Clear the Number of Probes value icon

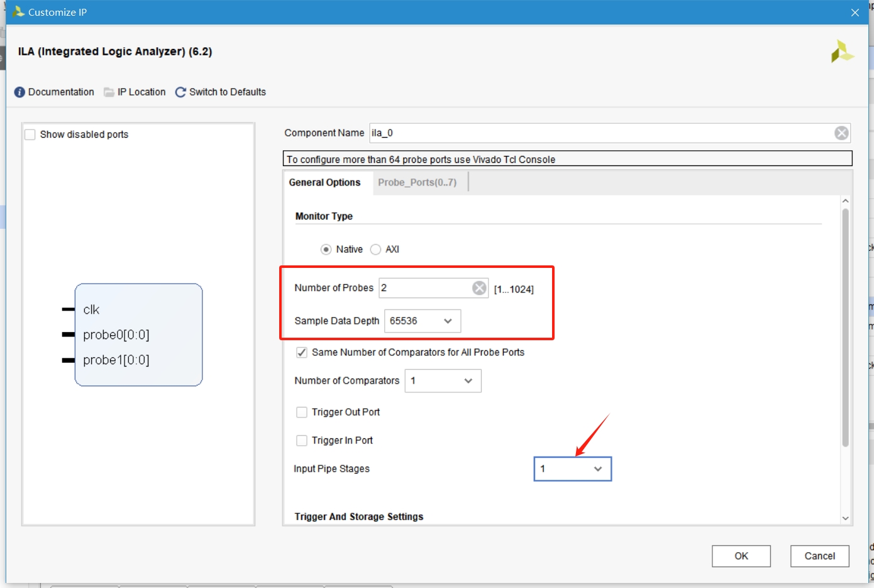479,288
